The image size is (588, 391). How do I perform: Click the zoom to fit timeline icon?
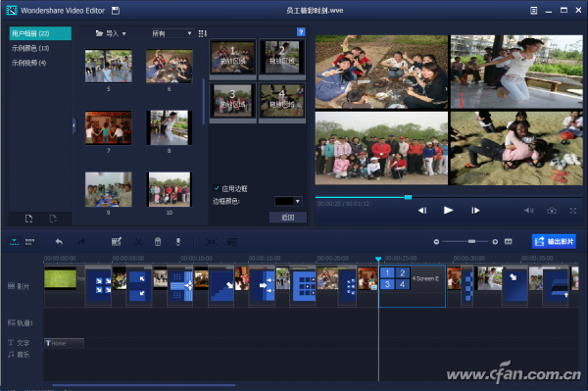pos(508,242)
